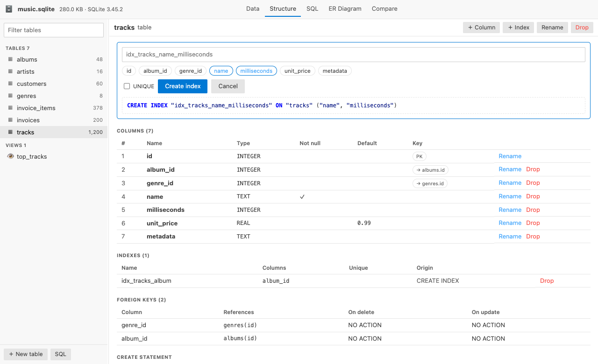Click the + Column button

tap(481, 28)
